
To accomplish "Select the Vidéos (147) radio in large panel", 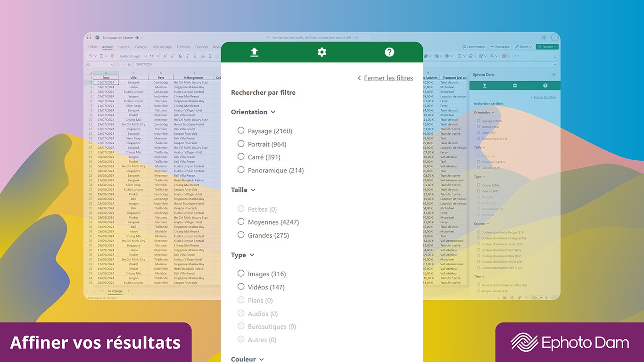I will tap(241, 287).
